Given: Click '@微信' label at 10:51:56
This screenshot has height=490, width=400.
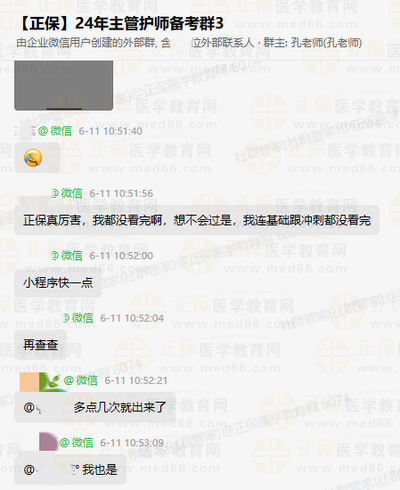Looking at the screenshot, I should [66, 193].
